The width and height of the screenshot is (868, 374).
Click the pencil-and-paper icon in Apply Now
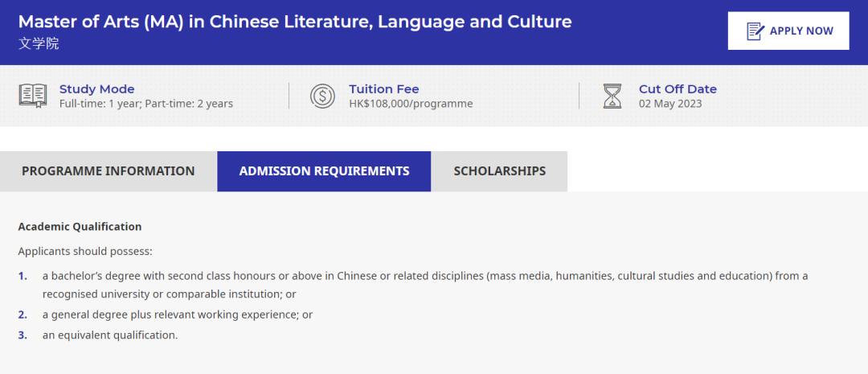[755, 31]
